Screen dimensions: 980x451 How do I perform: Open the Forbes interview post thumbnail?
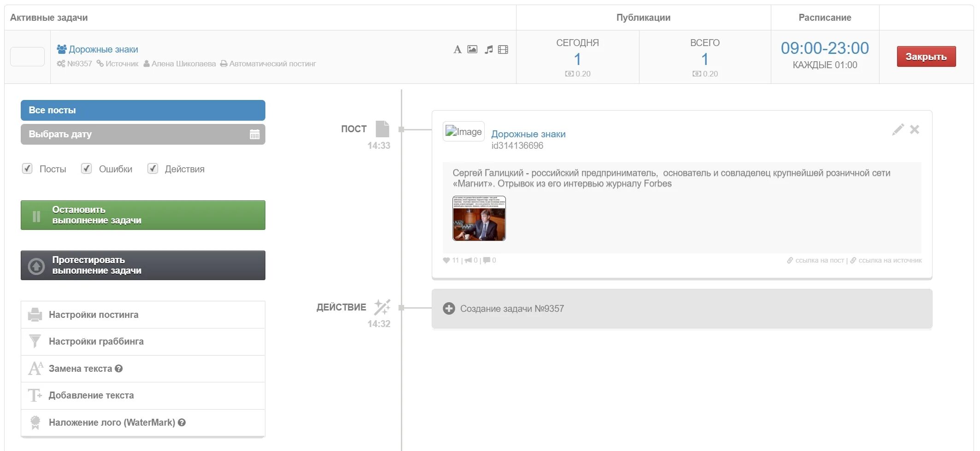point(479,218)
